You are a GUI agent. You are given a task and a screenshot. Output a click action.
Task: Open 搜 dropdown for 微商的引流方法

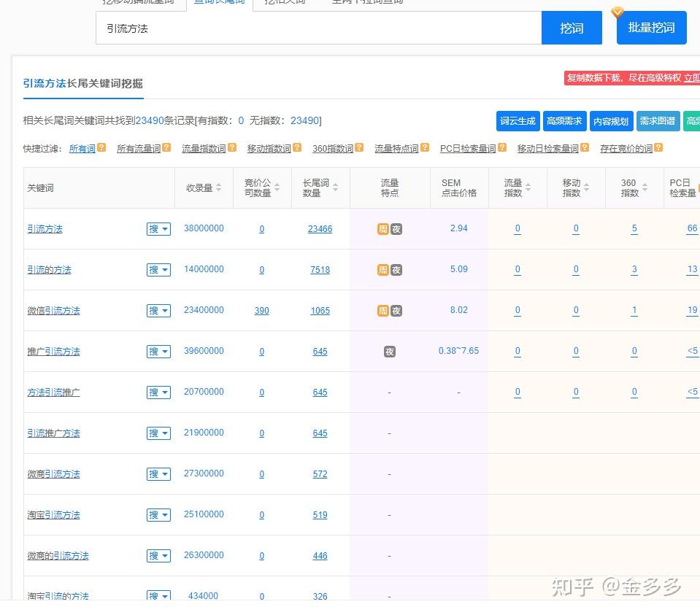[158, 556]
